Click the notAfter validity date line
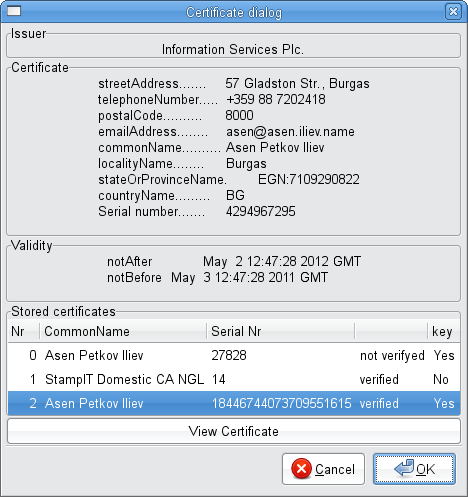Viewport: 468px width, 497px height. 234,261
